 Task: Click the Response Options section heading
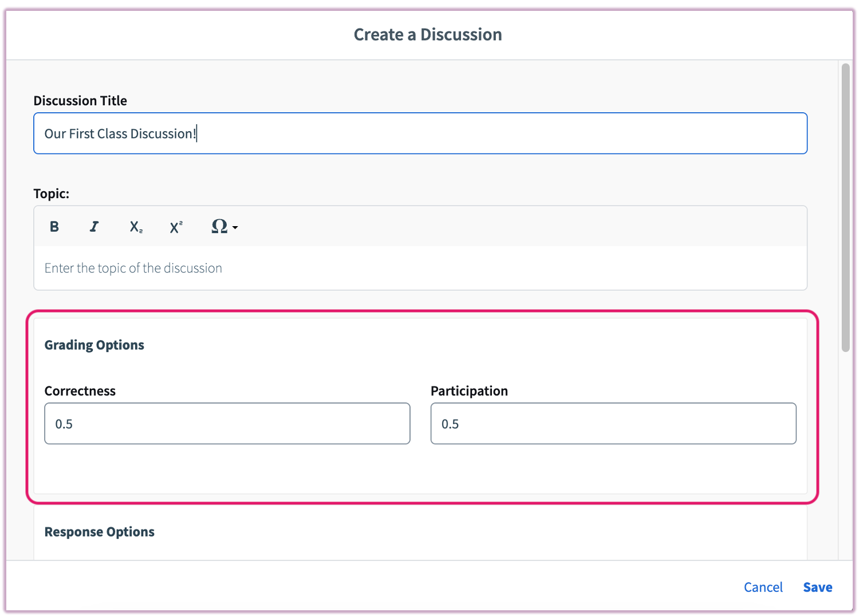pyautogui.click(x=100, y=532)
